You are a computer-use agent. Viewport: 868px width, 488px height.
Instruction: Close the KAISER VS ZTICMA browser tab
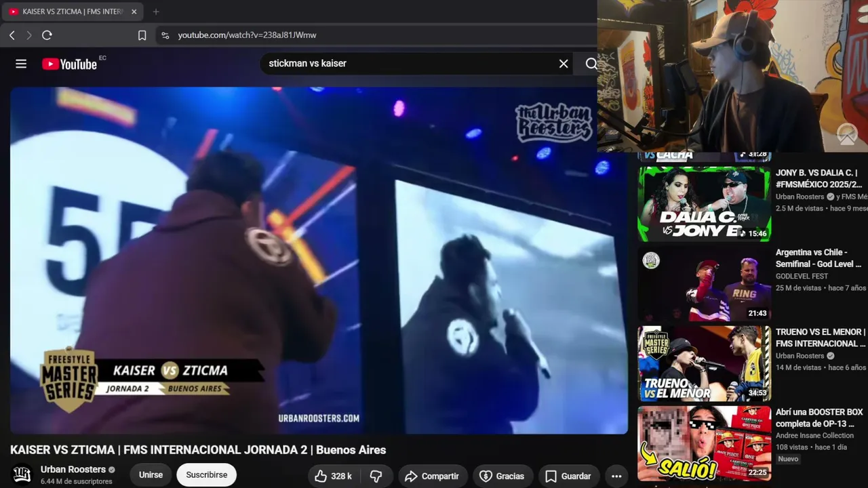pos(134,12)
